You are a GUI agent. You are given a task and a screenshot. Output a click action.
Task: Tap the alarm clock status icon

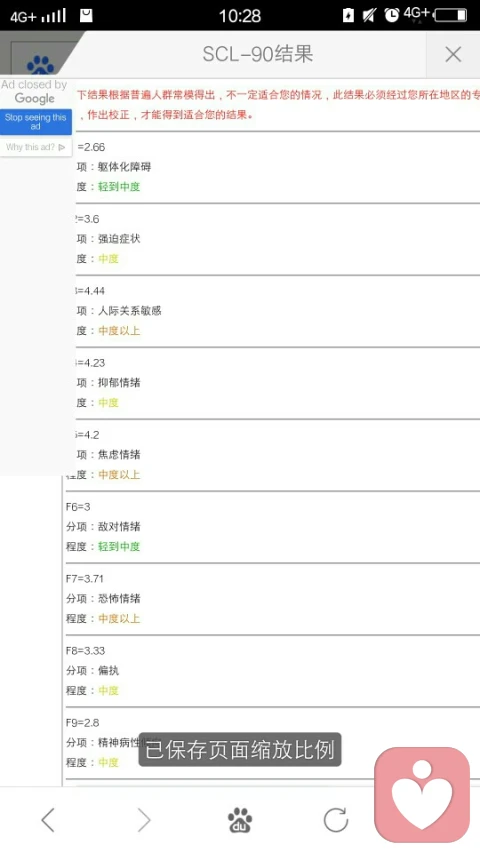(391, 15)
